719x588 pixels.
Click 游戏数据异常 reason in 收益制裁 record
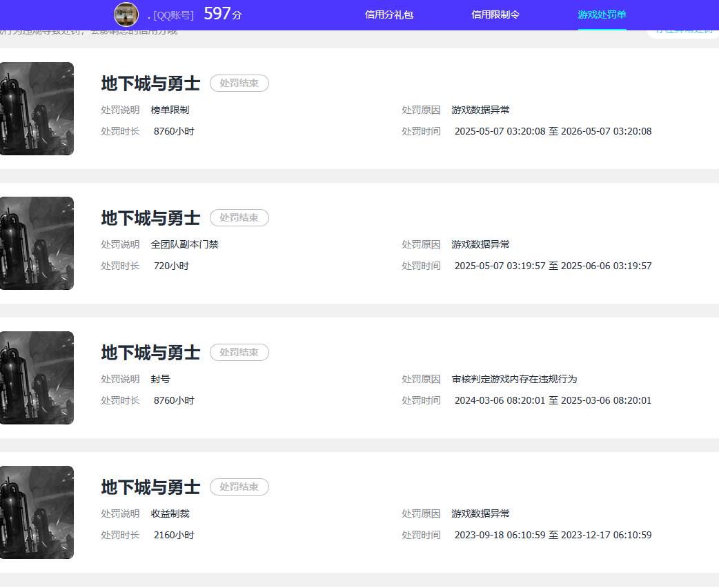[x=480, y=513]
